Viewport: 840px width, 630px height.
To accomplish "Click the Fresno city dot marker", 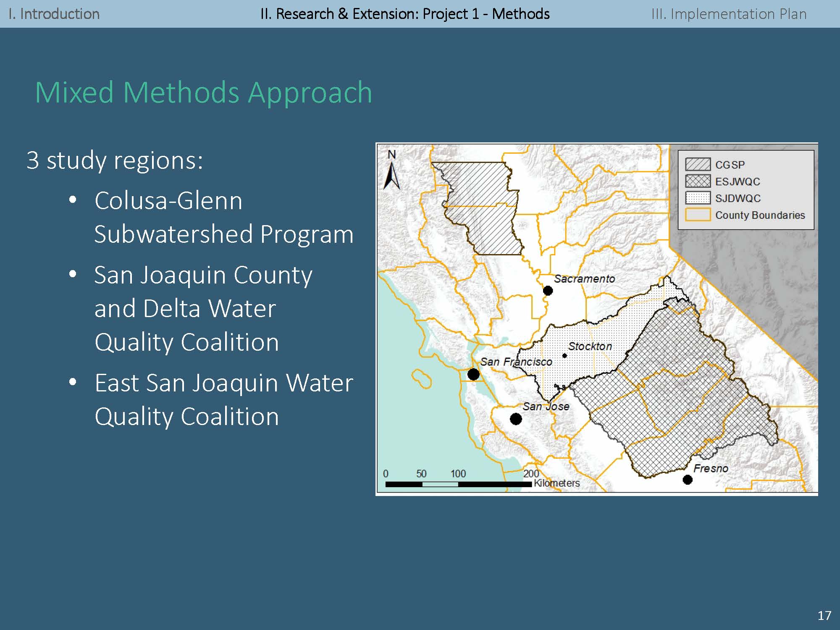I will pyautogui.click(x=688, y=480).
